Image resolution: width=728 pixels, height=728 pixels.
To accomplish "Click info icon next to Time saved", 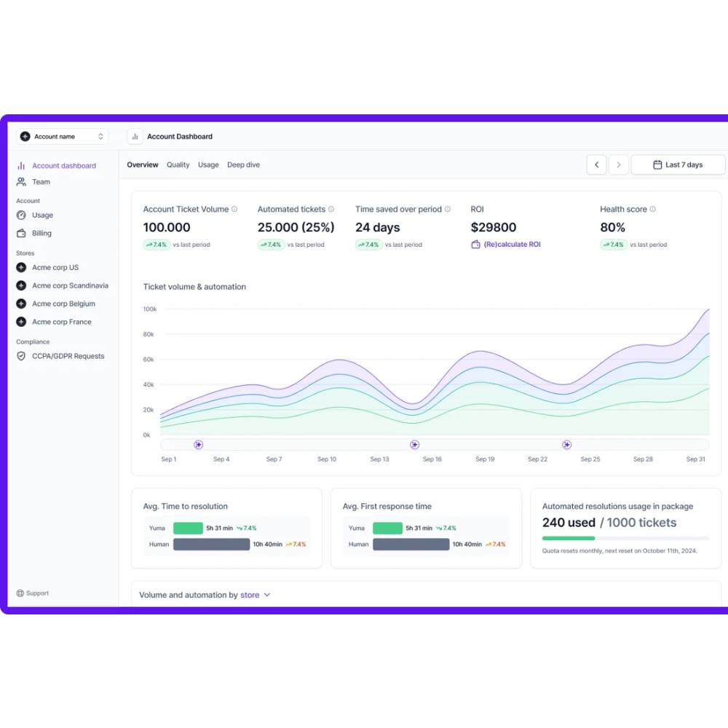I will tap(448, 210).
